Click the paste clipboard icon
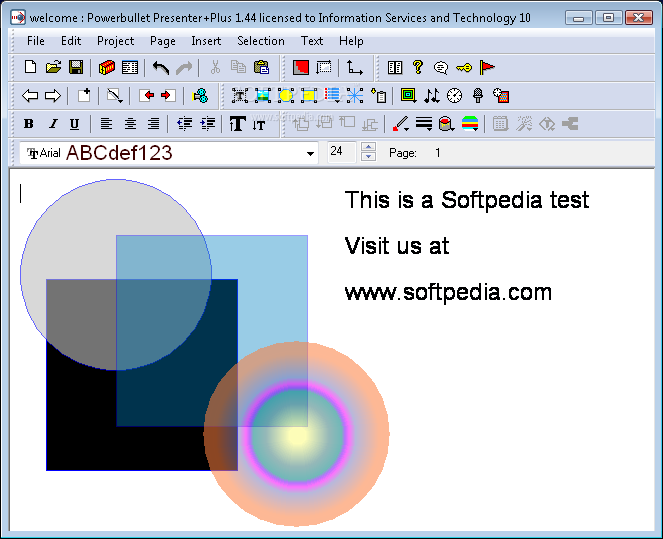 (x=261, y=67)
